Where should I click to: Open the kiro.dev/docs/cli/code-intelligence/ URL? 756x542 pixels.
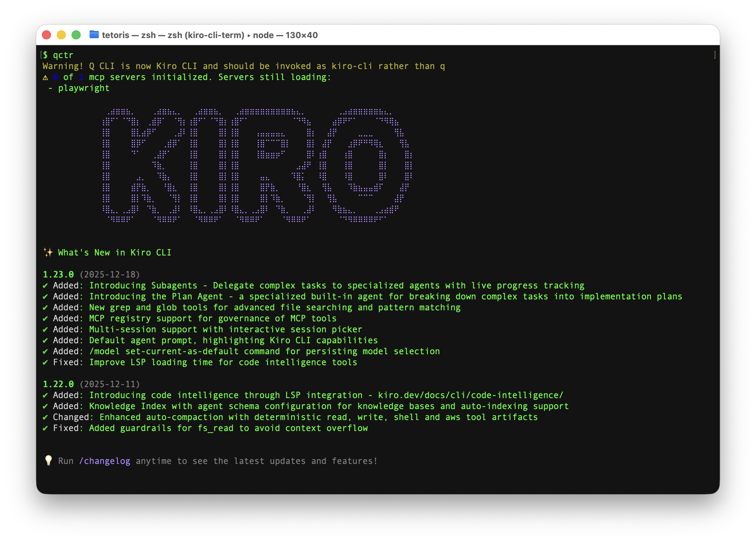point(470,395)
